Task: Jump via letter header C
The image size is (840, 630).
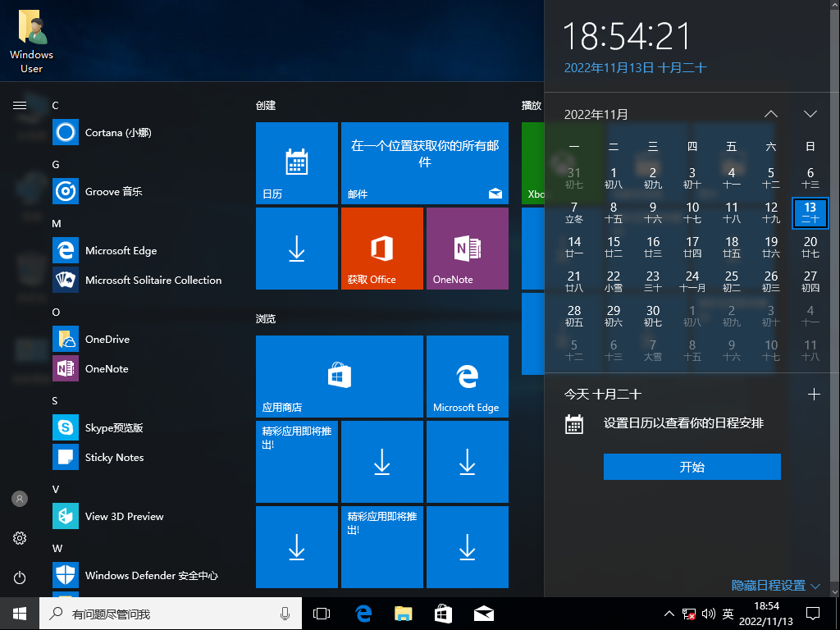Action: click(55, 106)
